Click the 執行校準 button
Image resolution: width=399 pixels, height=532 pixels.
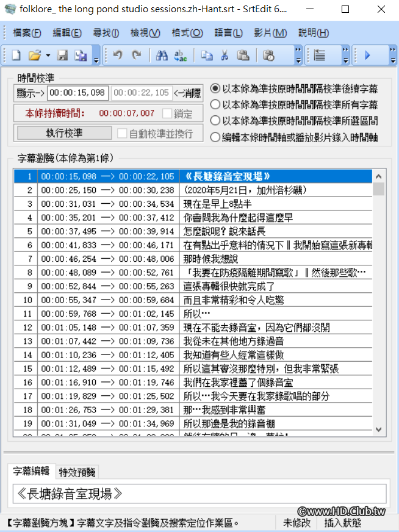(x=65, y=133)
